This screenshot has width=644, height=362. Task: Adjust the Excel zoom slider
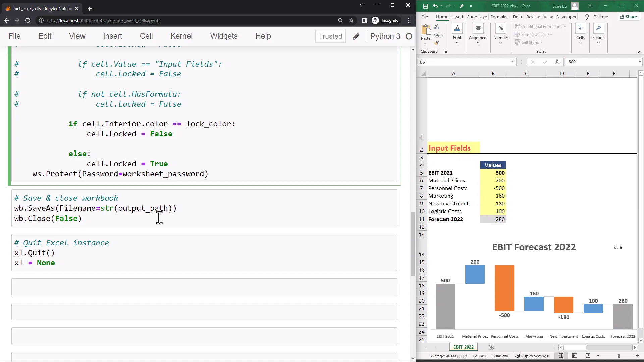pyautogui.click(x=619, y=356)
